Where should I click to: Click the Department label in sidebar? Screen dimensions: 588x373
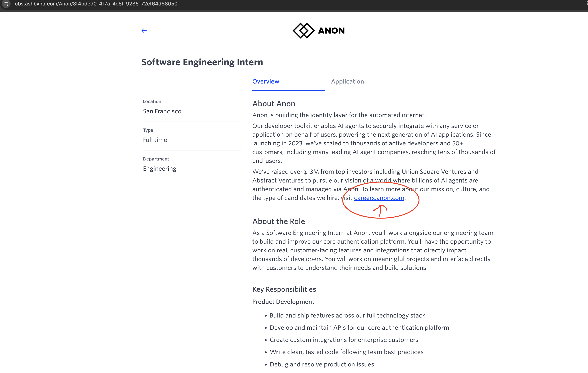tap(156, 159)
